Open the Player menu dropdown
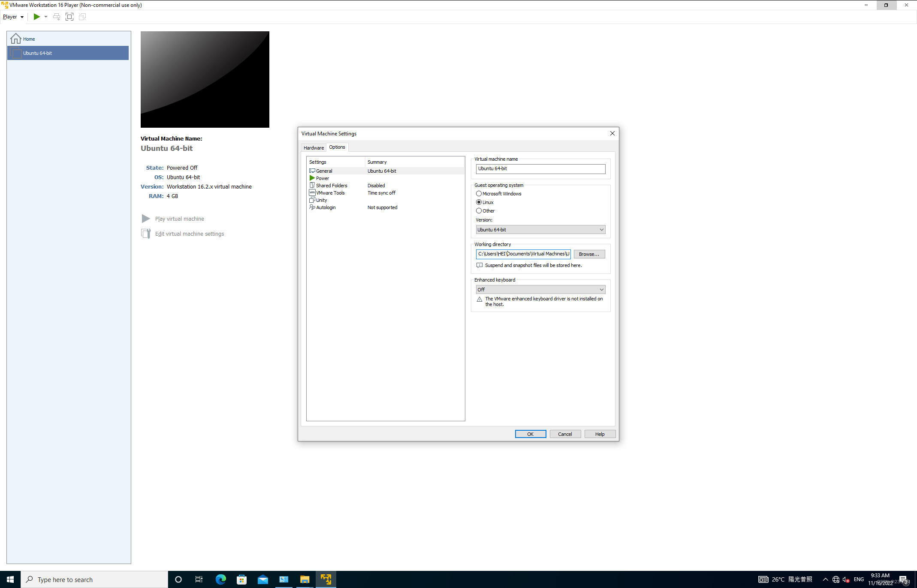This screenshot has height=588, width=917. (13, 17)
